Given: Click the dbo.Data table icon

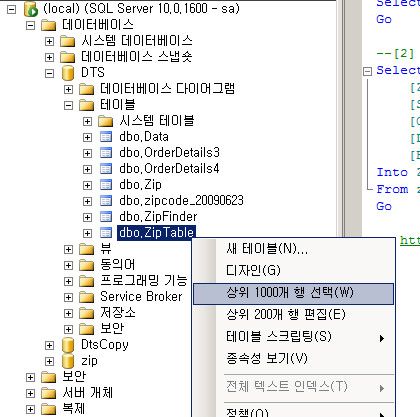Looking at the screenshot, I should click(x=106, y=137).
